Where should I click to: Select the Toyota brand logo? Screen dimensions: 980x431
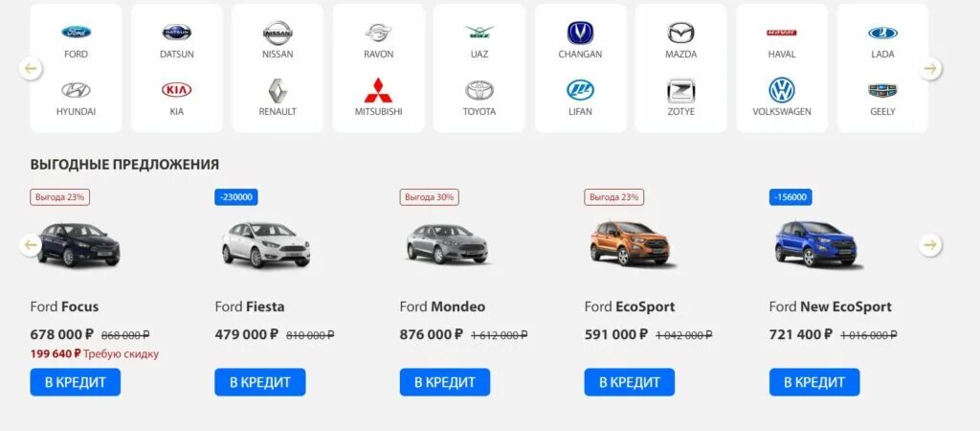point(479,90)
